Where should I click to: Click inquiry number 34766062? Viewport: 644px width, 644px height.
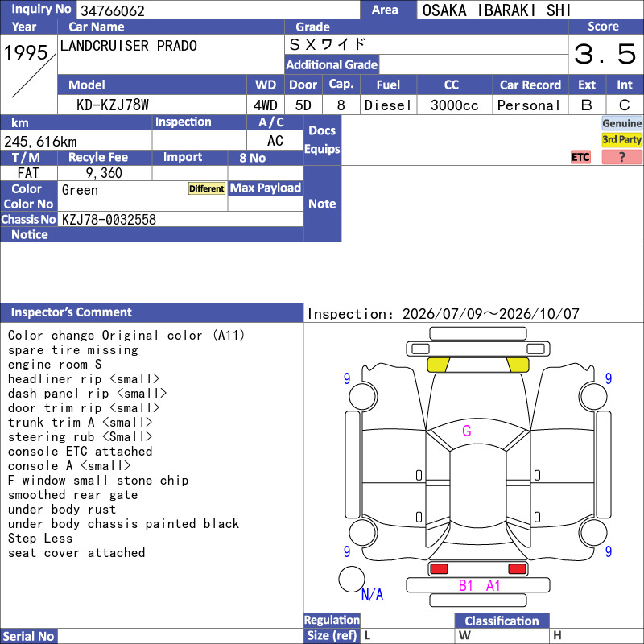click(x=113, y=10)
